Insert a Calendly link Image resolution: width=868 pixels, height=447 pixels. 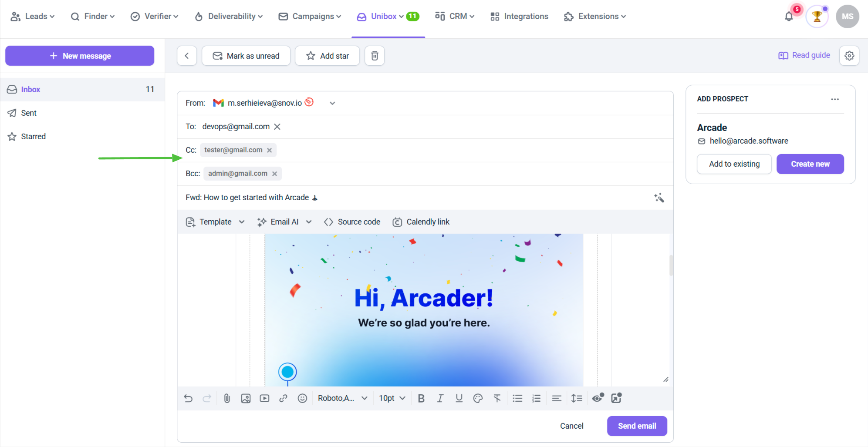[x=421, y=222]
